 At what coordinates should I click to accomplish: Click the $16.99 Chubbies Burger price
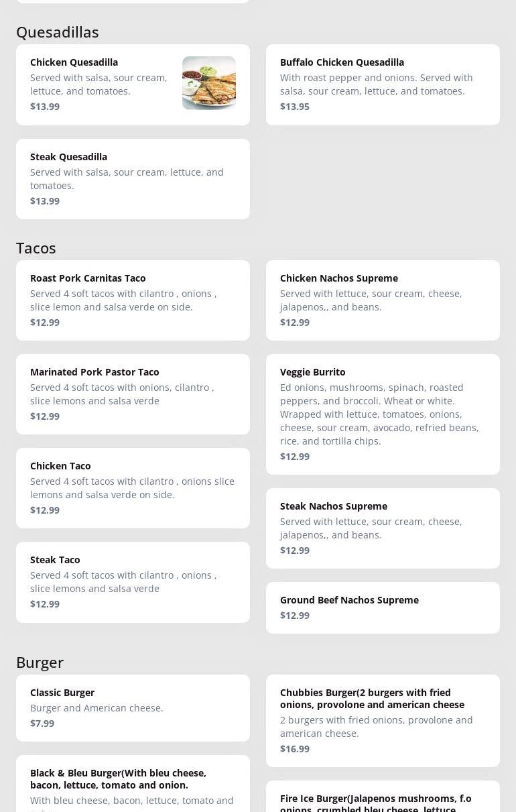pos(295,749)
